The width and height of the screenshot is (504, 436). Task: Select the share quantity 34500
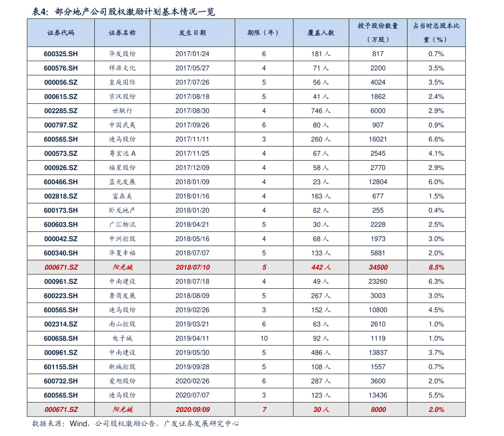click(378, 267)
